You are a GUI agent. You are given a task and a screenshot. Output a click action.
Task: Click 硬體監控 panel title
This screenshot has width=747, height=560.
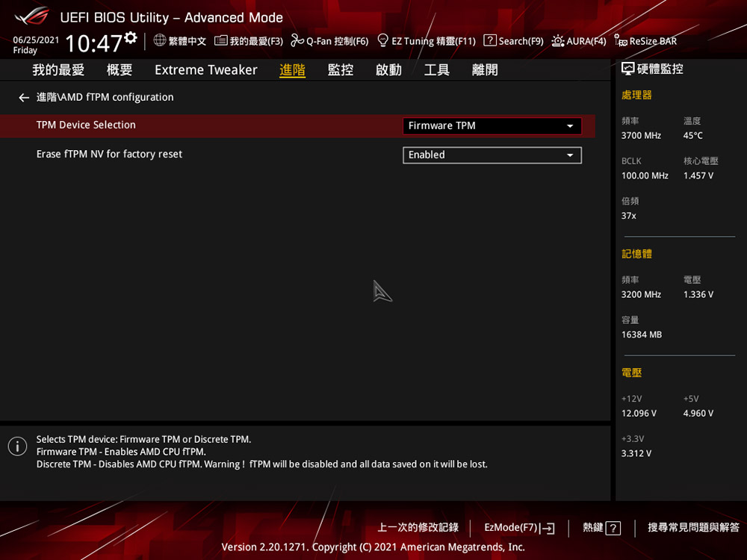660,69
